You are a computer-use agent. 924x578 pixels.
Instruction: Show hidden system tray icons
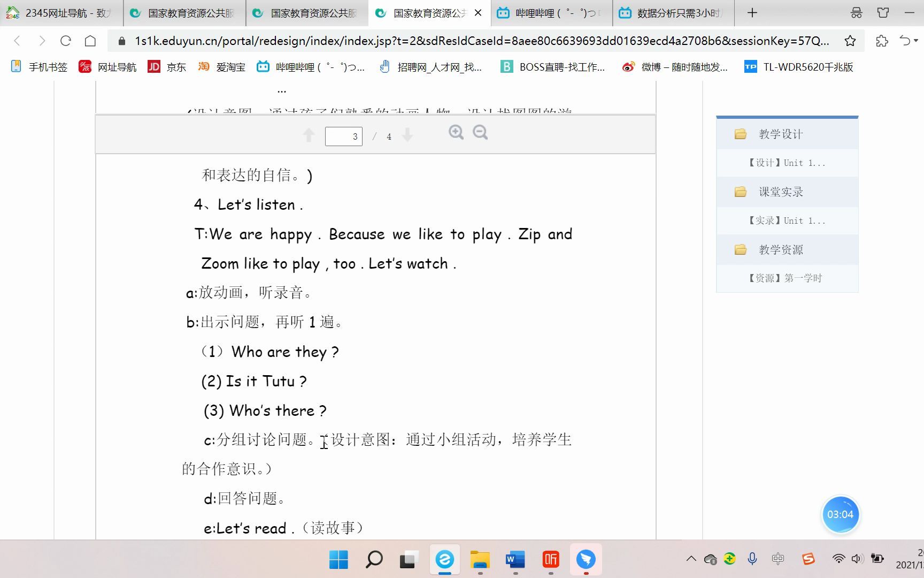click(x=691, y=559)
